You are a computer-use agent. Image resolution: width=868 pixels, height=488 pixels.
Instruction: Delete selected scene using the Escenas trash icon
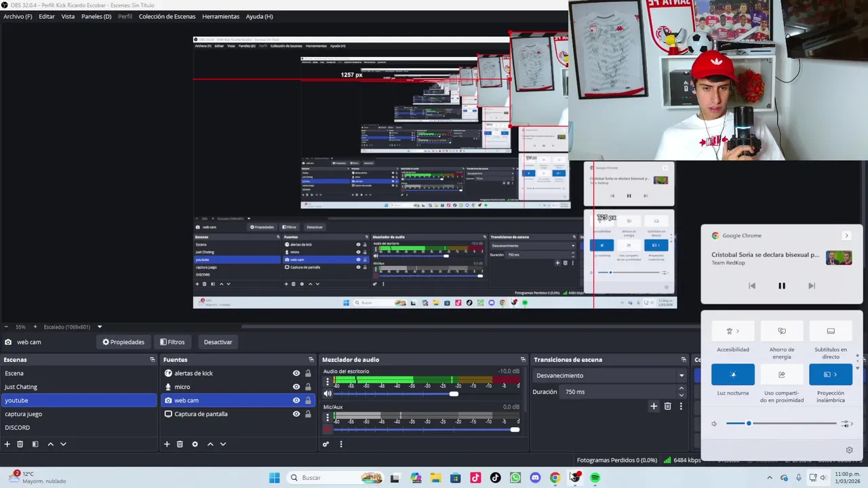(20, 444)
